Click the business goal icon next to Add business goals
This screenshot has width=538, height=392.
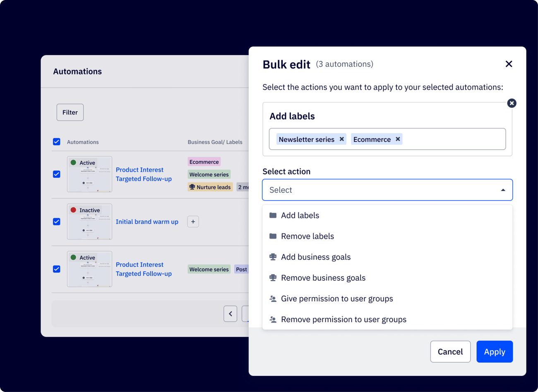(x=273, y=257)
